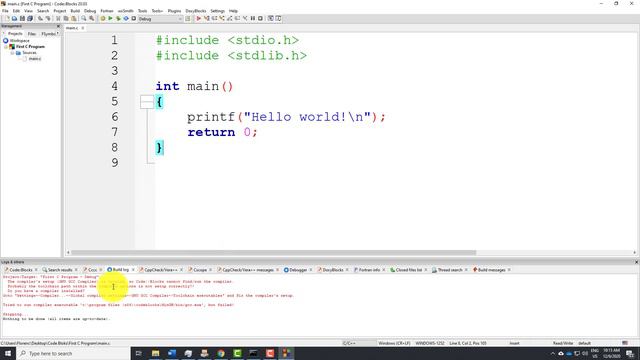Open the Chrome taskbar icon
The image size is (640, 360).
coord(221,353)
